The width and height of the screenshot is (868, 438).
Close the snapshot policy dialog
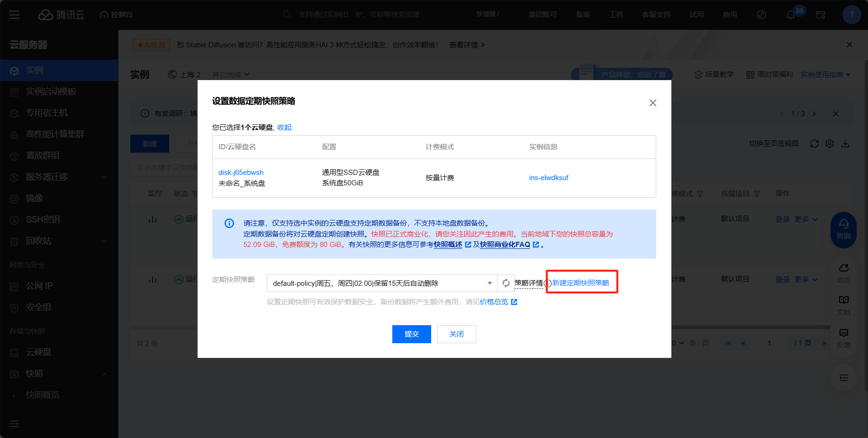[652, 103]
